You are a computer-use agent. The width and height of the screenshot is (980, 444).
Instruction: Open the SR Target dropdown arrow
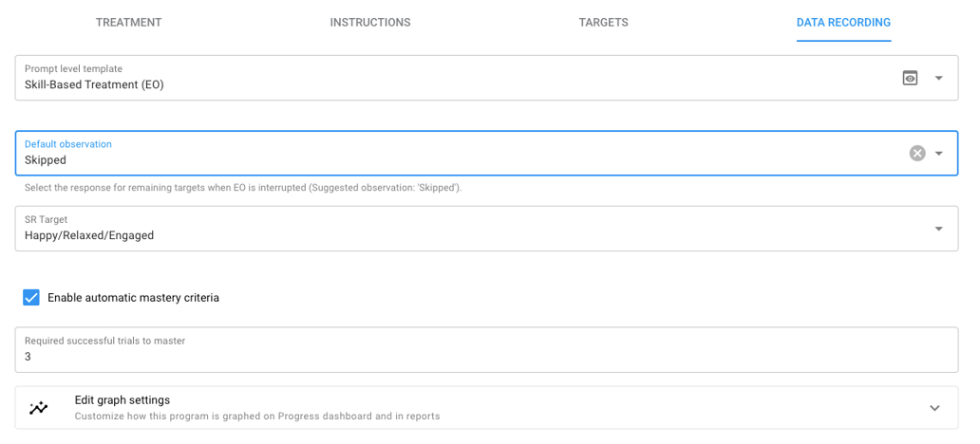[x=939, y=229]
